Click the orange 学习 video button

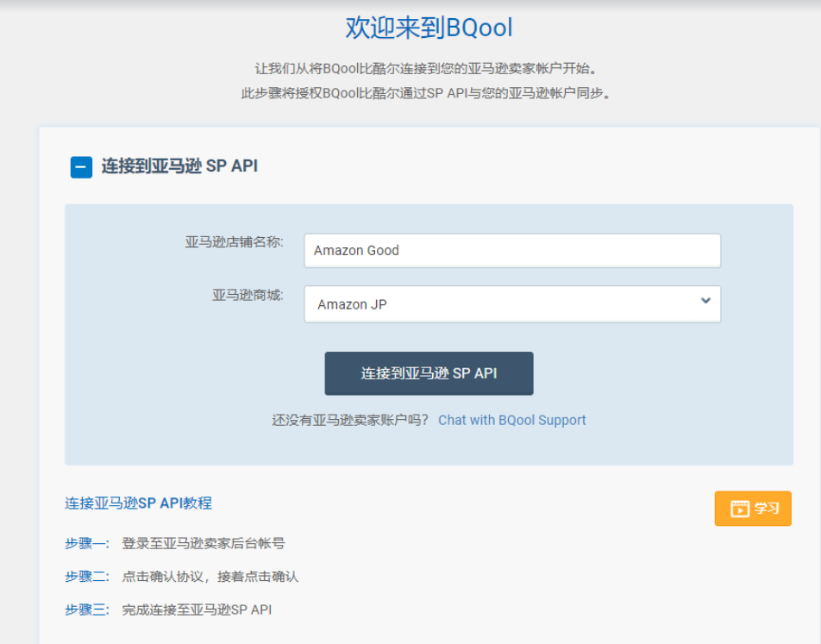click(x=752, y=509)
